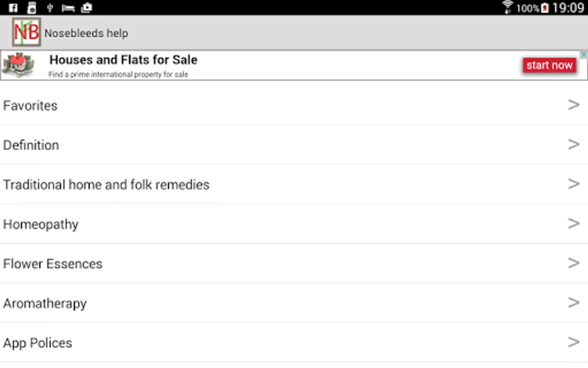Select Traditional home and folk remedies
The image size is (588, 368).
(106, 185)
